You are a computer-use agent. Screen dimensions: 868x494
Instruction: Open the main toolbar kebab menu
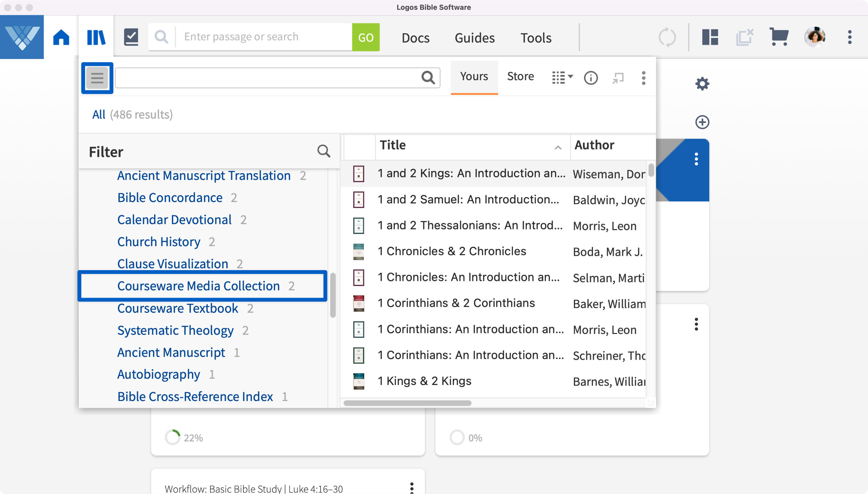[x=850, y=37]
